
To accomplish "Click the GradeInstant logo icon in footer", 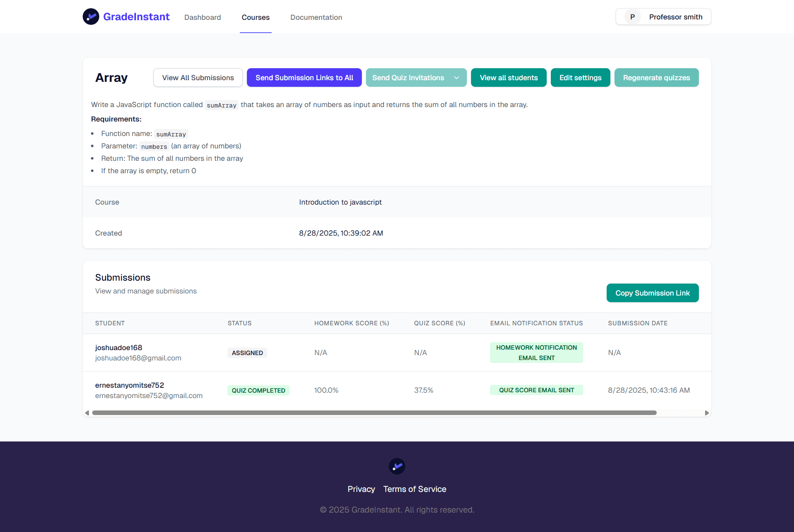I will point(397,466).
